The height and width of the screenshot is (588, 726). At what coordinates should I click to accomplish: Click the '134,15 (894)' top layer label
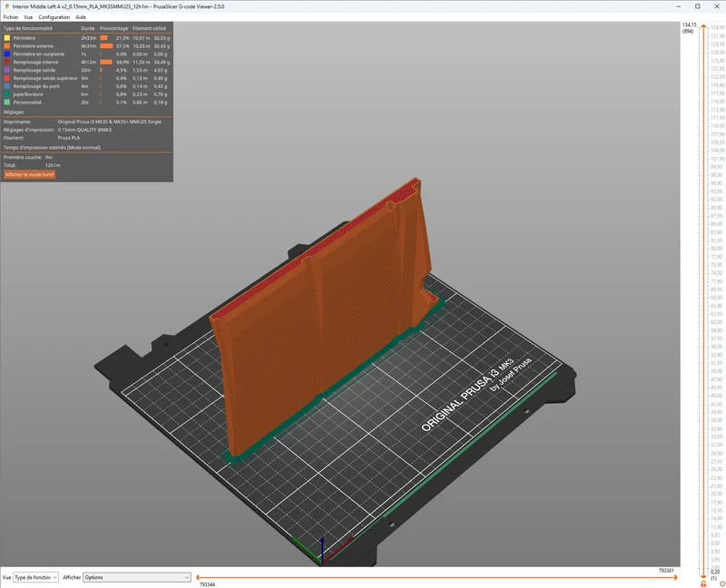point(689,28)
